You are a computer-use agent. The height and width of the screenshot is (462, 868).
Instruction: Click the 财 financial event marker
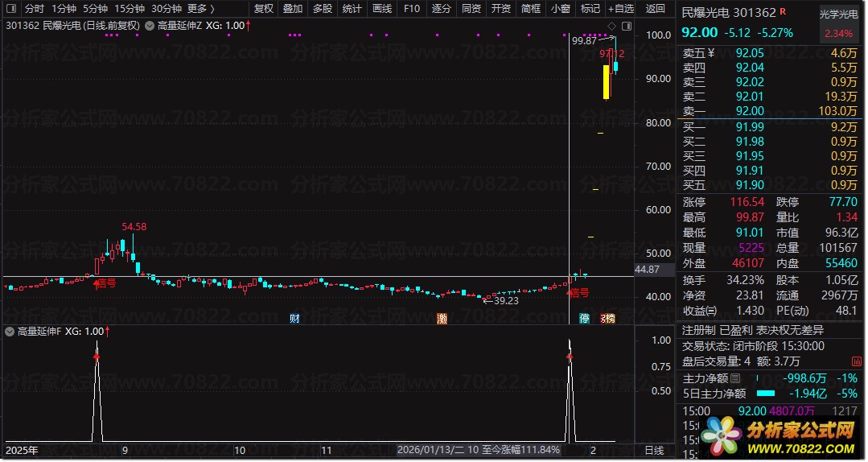pyautogui.click(x=294, y=319)
